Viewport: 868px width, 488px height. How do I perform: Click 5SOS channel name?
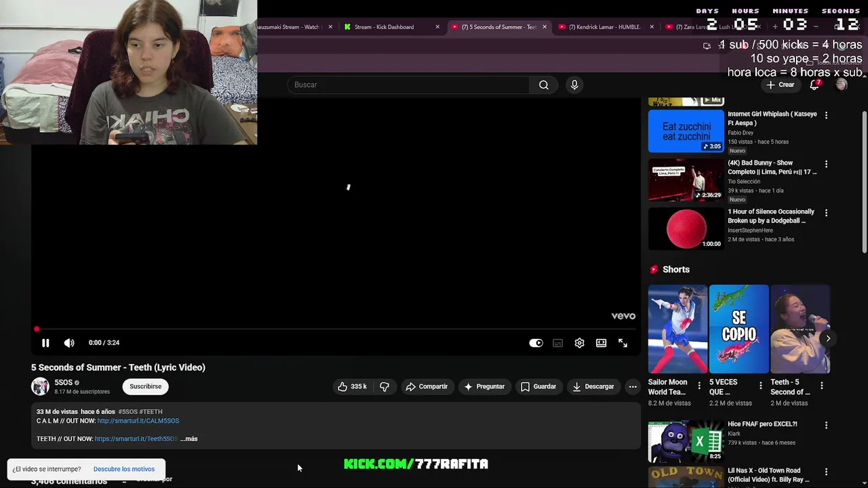click(x=63, y=383)
